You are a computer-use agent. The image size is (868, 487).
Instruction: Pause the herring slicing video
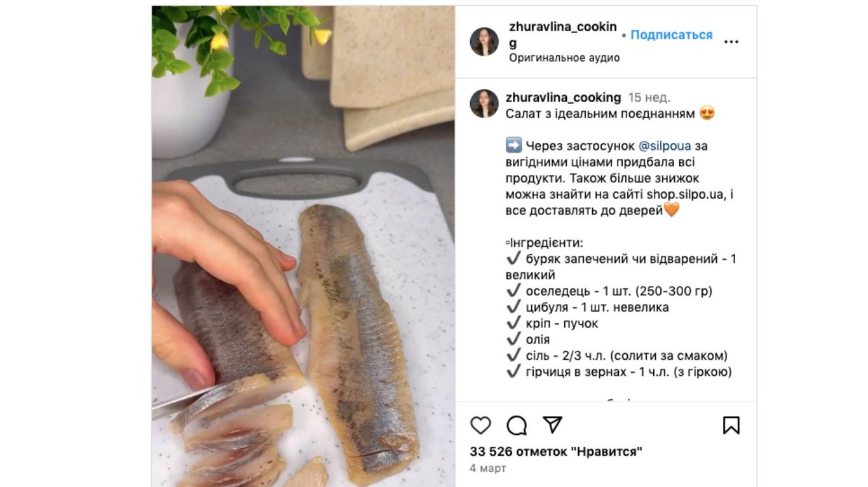[x=303, y=246]
